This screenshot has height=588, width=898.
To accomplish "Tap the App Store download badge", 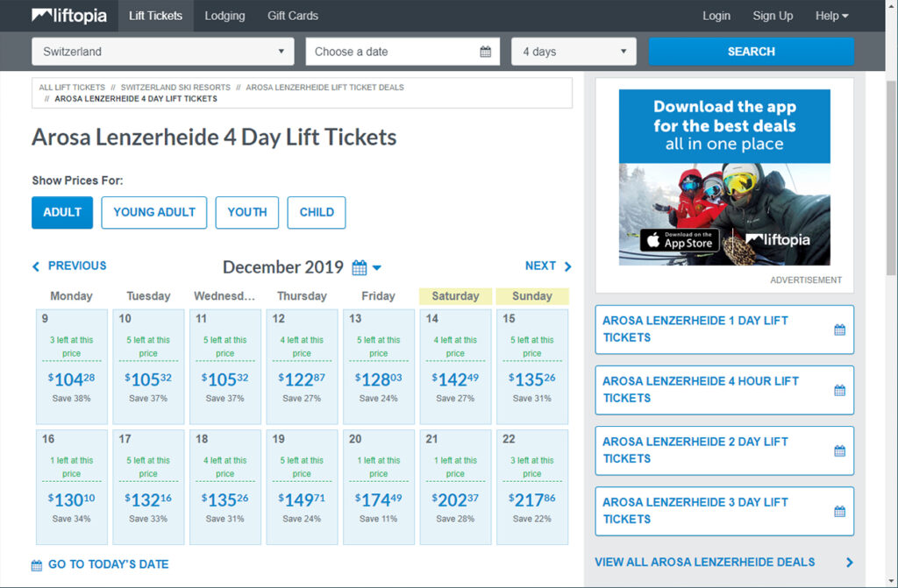I will coord(680,240).
